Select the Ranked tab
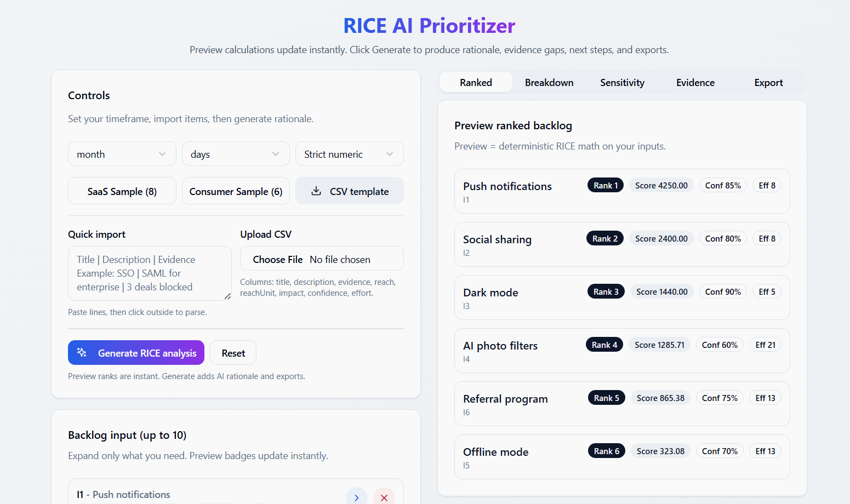This screenshot has width=850, height=504. coord(476,83)
